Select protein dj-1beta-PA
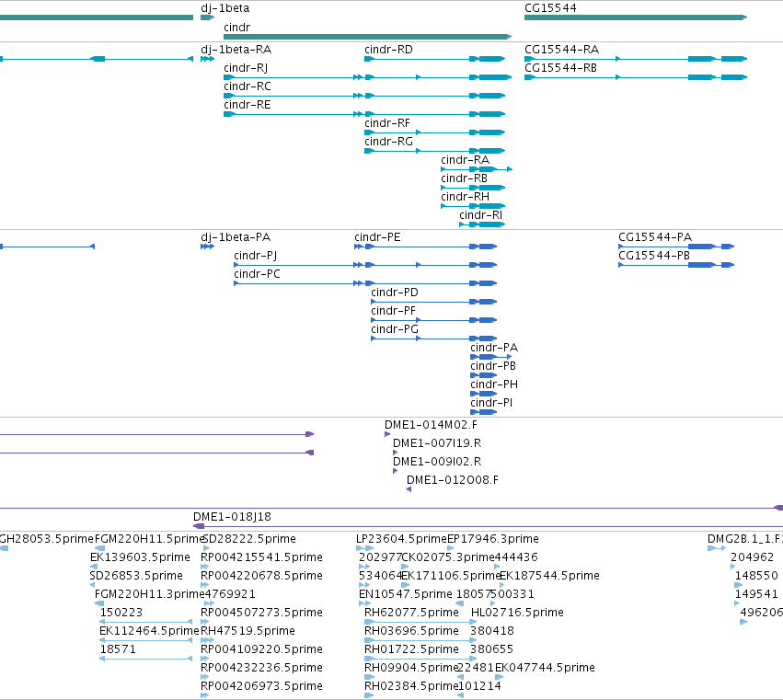This screenshot has height=700, width=783. click(207, 247)
